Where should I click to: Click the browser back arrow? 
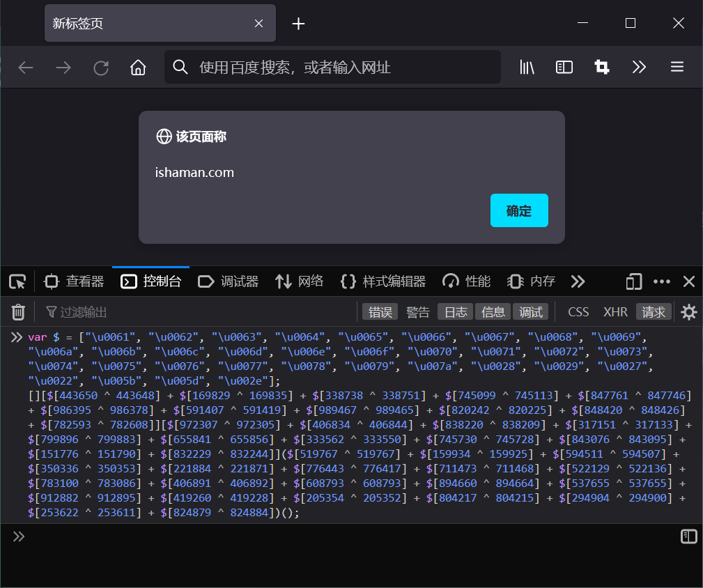[x=26, y=67]
